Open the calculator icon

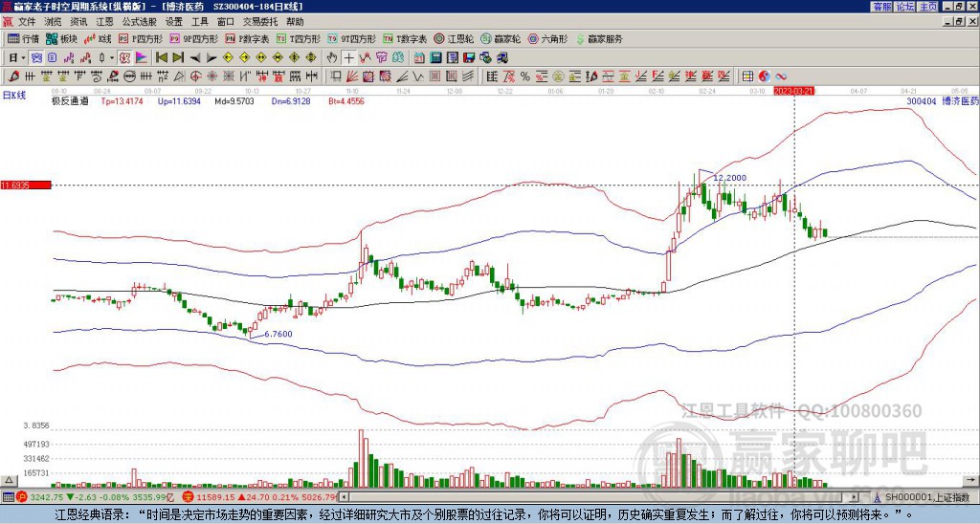click(x=435, y=58)
